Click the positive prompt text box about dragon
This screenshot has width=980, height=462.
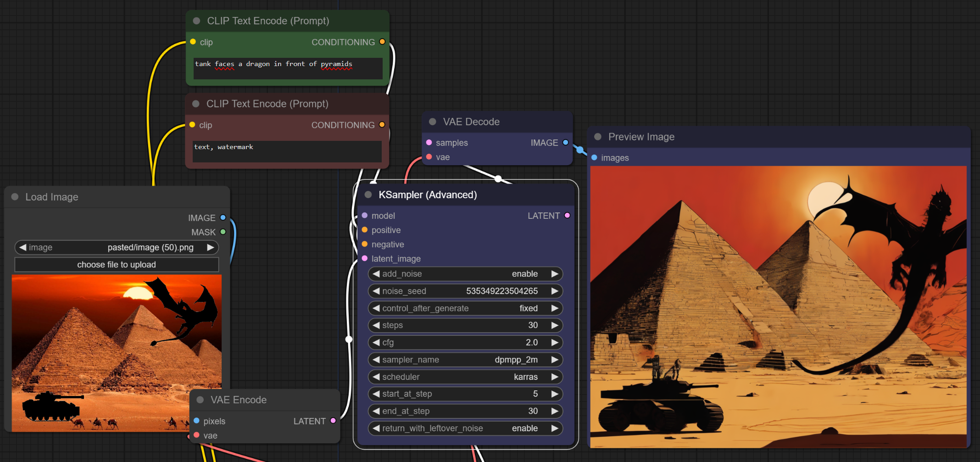tap(288, 68)
